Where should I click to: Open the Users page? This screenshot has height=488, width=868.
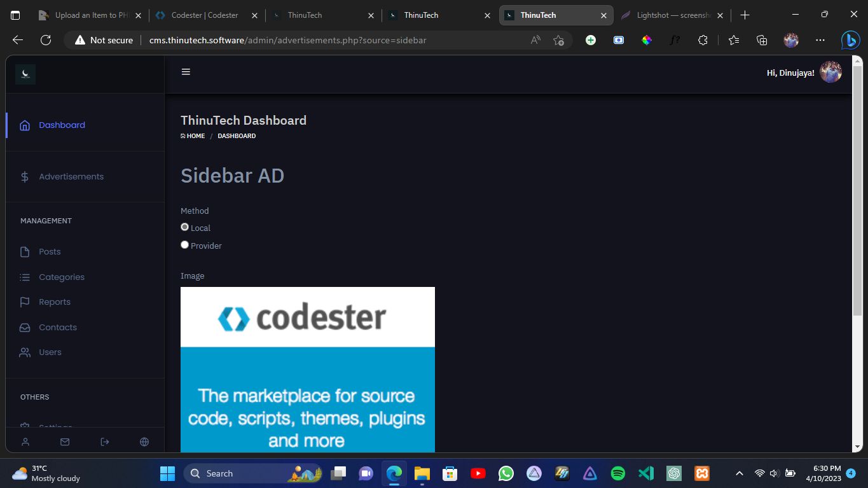[x=50, y=352]
